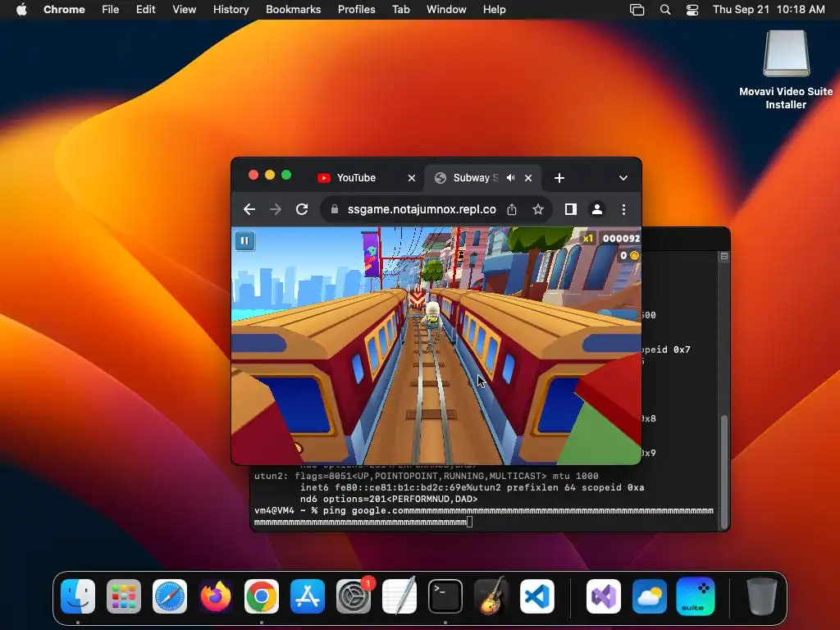Open the Tab menu

(x=400, y=10)
